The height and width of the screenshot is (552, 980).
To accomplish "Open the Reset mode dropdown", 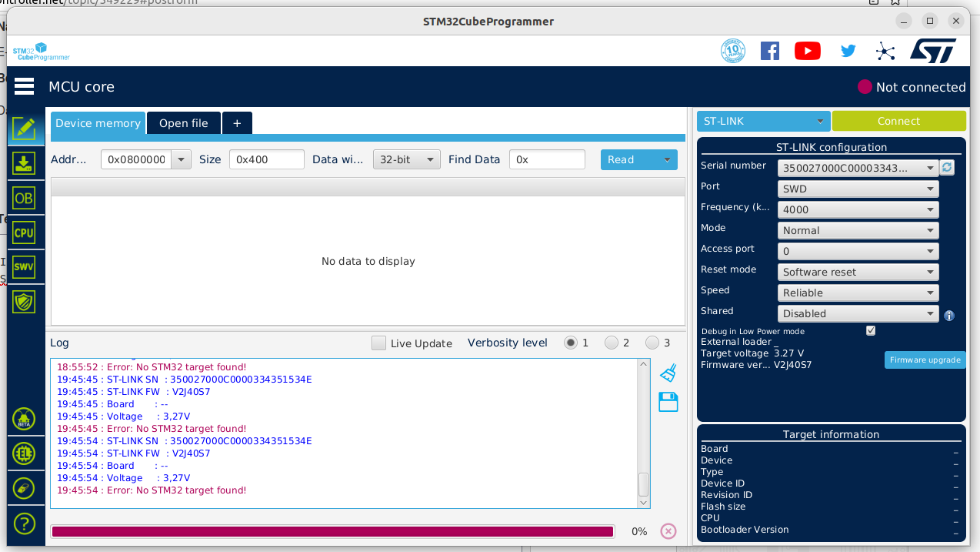I will pos(858,272).
